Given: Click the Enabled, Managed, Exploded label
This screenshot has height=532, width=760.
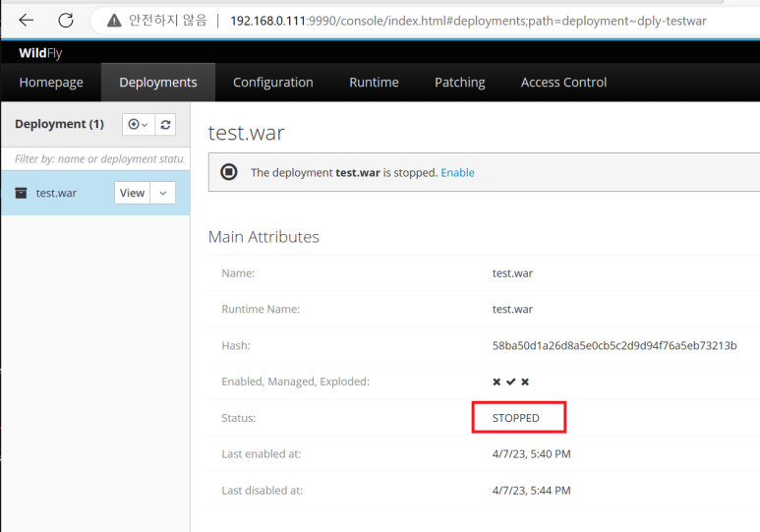Looking at the screenshot, I should (x=295, y=382).
